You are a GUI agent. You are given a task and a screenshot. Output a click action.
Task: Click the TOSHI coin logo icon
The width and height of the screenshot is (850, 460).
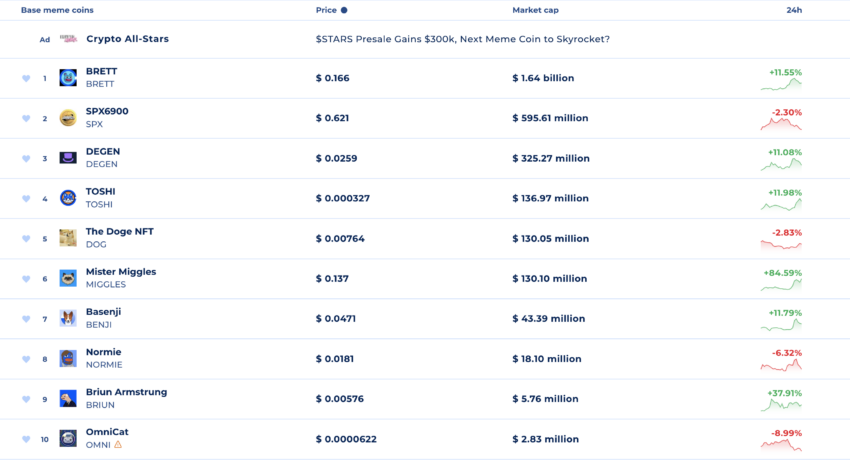(68, 198)
